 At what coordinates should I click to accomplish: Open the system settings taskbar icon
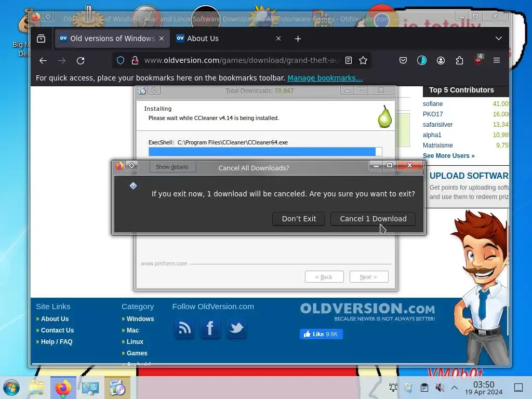pos(90,388)
